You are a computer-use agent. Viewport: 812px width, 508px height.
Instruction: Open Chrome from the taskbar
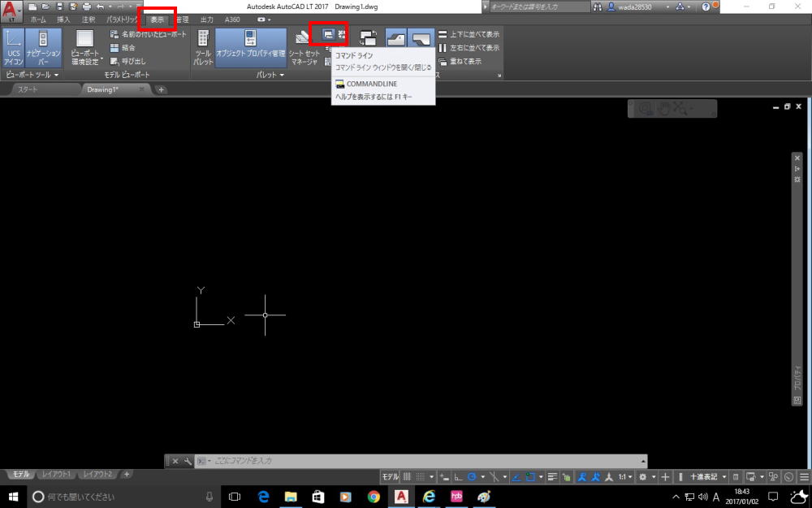point(373,497)
